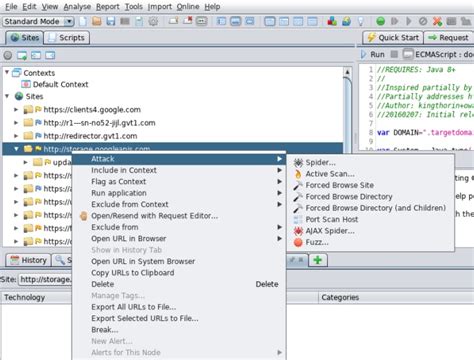Click the globe marketplace icon in toolbar
The height and width of the screenshot is (360, 474).
[346, 21]
